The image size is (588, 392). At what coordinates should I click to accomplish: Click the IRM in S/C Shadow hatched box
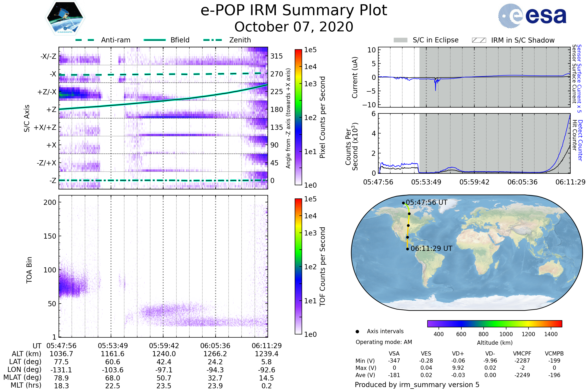click(479, 40)
